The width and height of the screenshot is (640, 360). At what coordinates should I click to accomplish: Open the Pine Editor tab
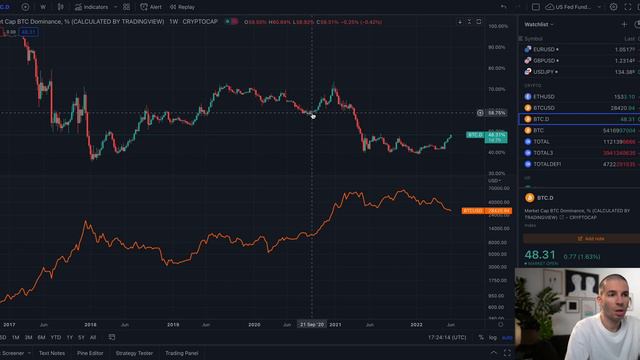[90, 353]
